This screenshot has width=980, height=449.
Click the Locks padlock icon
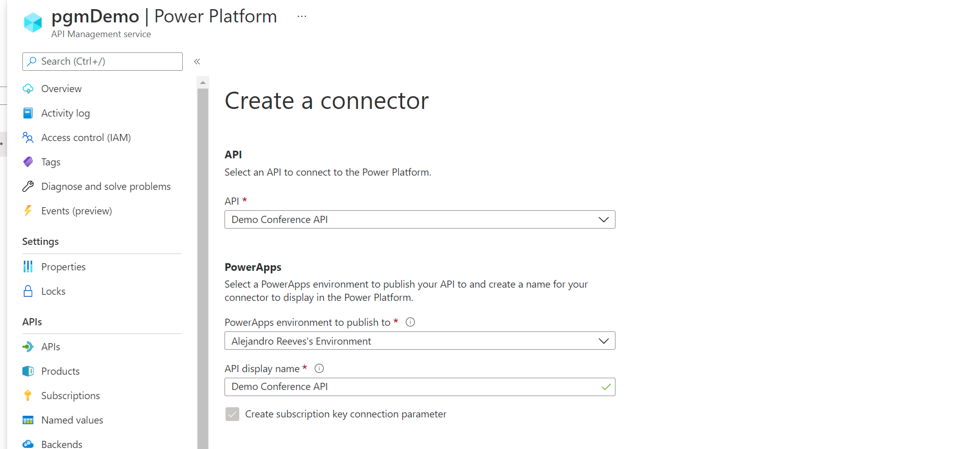click(28, 291)
